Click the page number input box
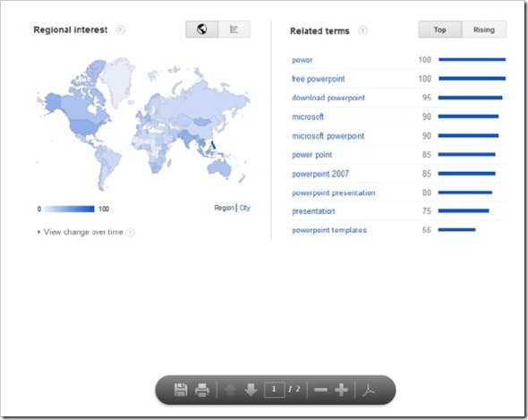The width and height of the screenshot is (528, 420). click(x=274, y=390)
